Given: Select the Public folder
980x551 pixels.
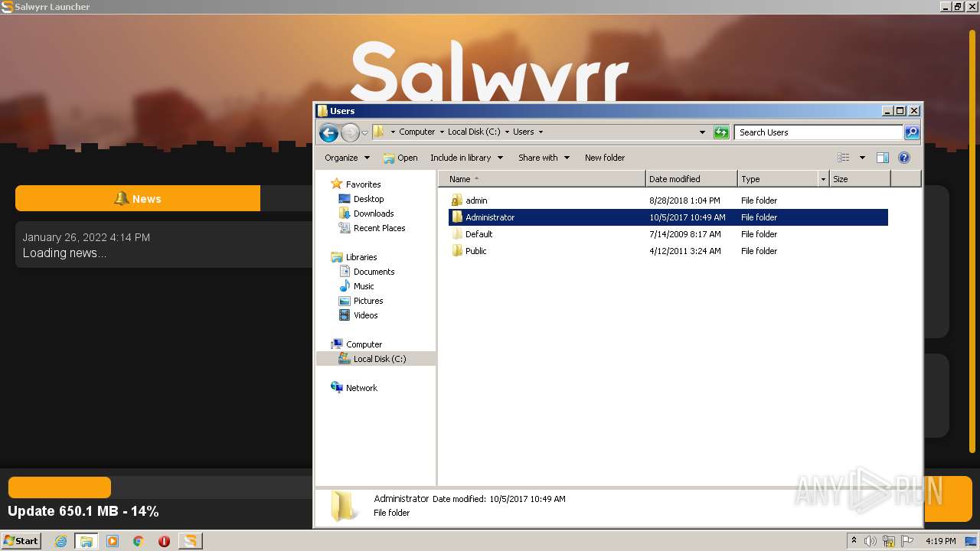Looking at the screenshot, I should 475,251.
